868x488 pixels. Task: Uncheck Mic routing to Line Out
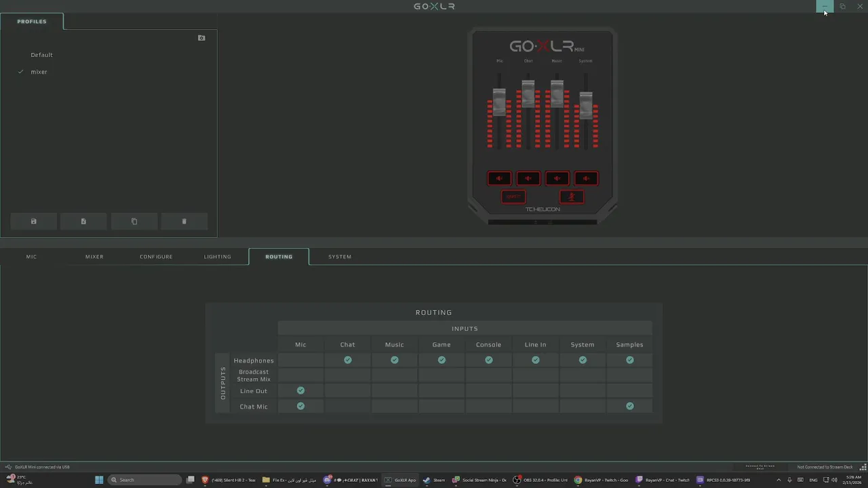tap(300, 391)
